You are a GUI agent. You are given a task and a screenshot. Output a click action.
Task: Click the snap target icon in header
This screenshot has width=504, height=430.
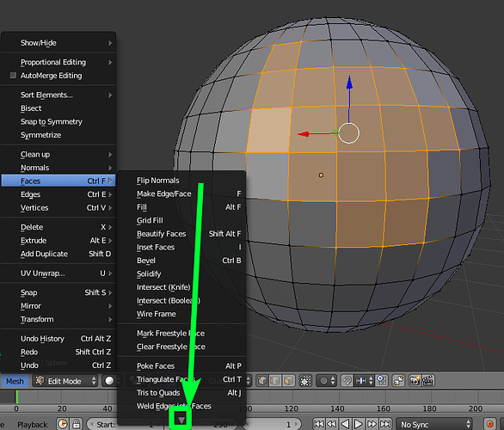coord(382,381)
